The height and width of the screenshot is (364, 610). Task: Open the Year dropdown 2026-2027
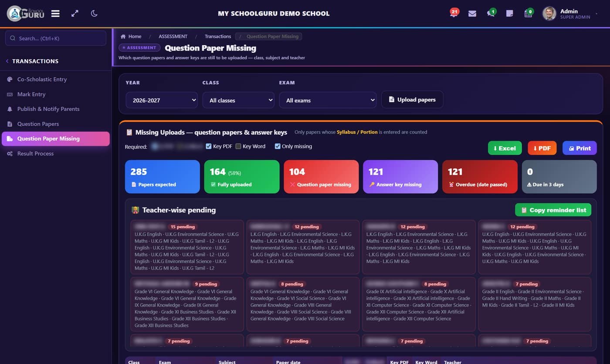[162, 100]
